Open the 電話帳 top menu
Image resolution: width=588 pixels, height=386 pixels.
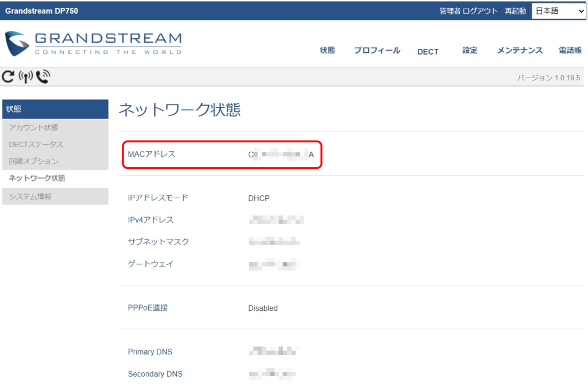pos(570,51)
